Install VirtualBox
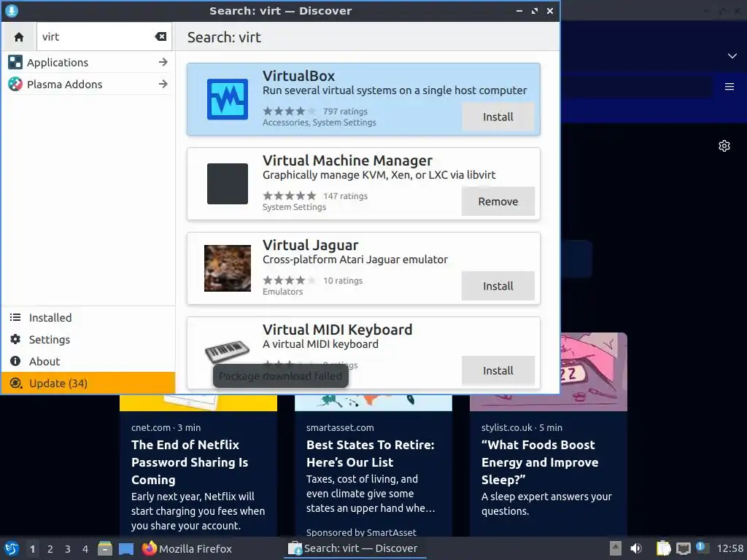747x560 pixels. coord(498,117)
